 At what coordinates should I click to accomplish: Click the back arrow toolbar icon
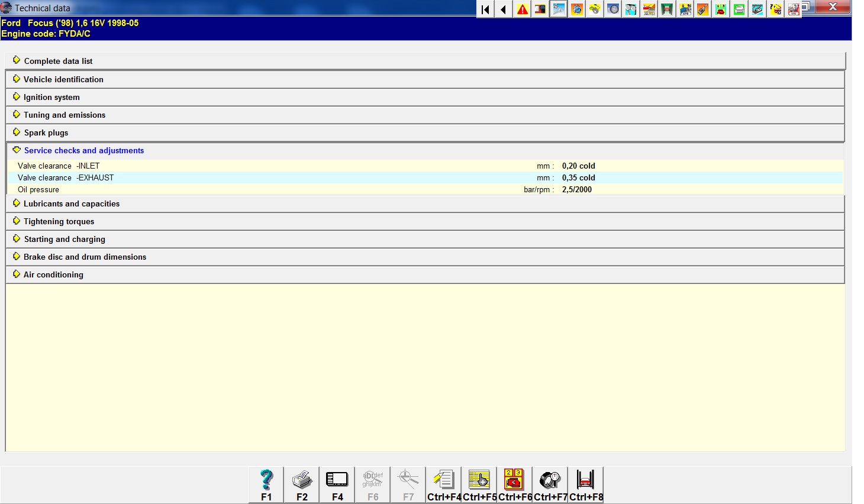(x=503, y=9)
